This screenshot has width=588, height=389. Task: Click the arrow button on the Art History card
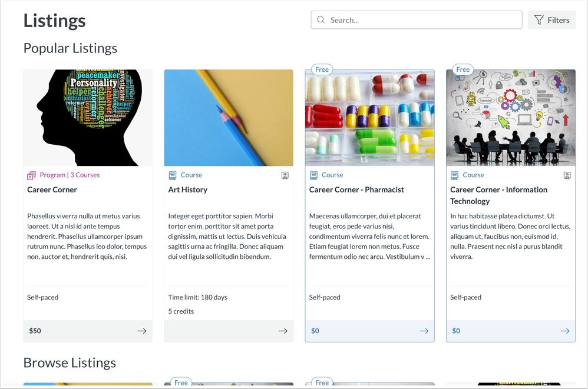point(283,331)
